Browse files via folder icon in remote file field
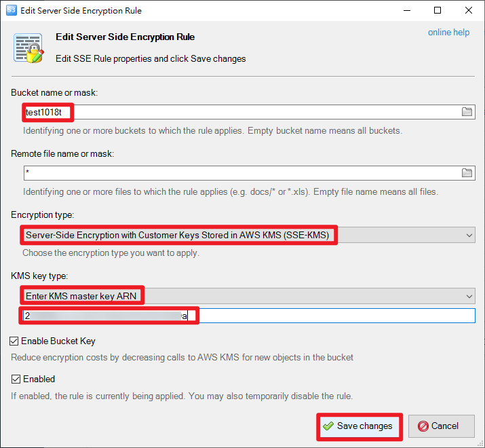Screen dimensions: 485x448 (x=467, y=173)
